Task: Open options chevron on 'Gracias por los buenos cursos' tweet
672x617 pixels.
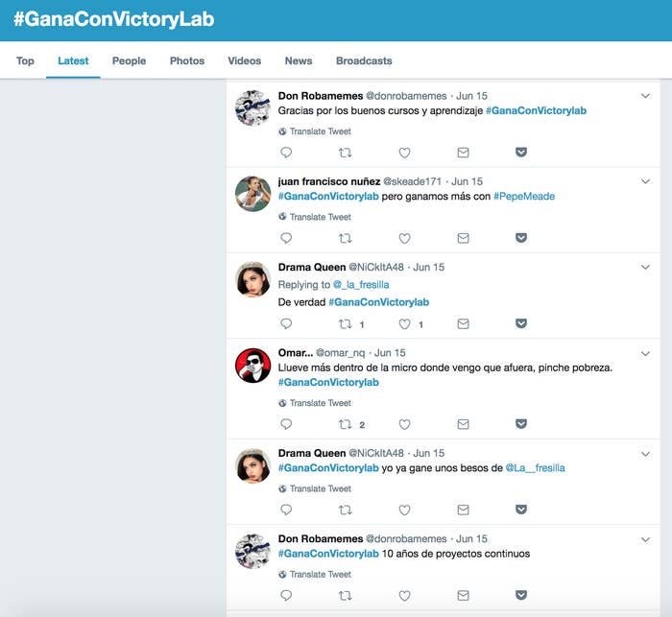Action: pyautogui.click(x=645, y=96)
